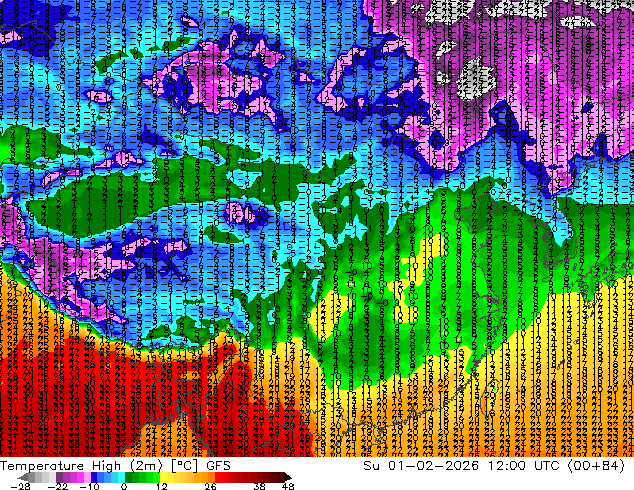Click the gray segment of the legend color bar
Screen dimensions: 634x490
point(38,477)
